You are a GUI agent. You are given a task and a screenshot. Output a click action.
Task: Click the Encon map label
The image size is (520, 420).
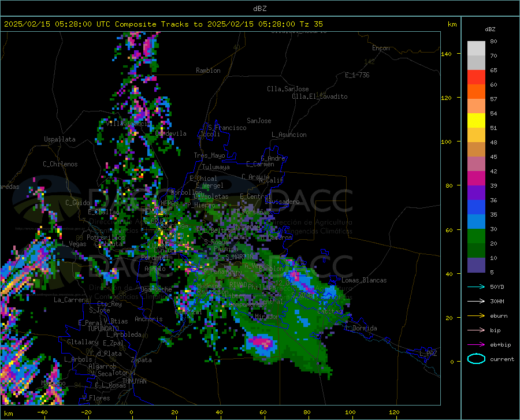pos(381,48)
